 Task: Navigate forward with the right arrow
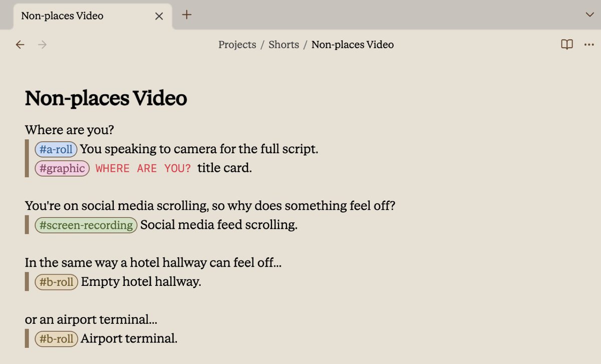[x=43, y=45]
